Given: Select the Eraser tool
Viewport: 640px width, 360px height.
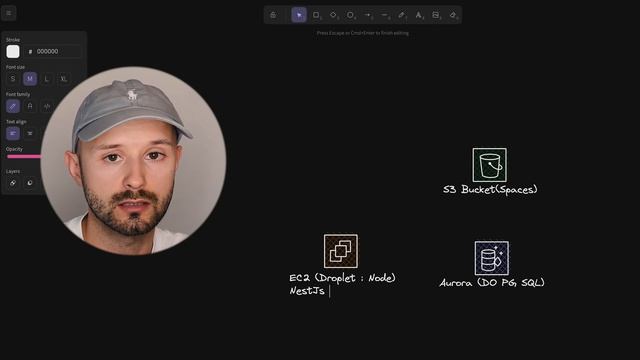Looking at the screenshot, I should (453, 15).
